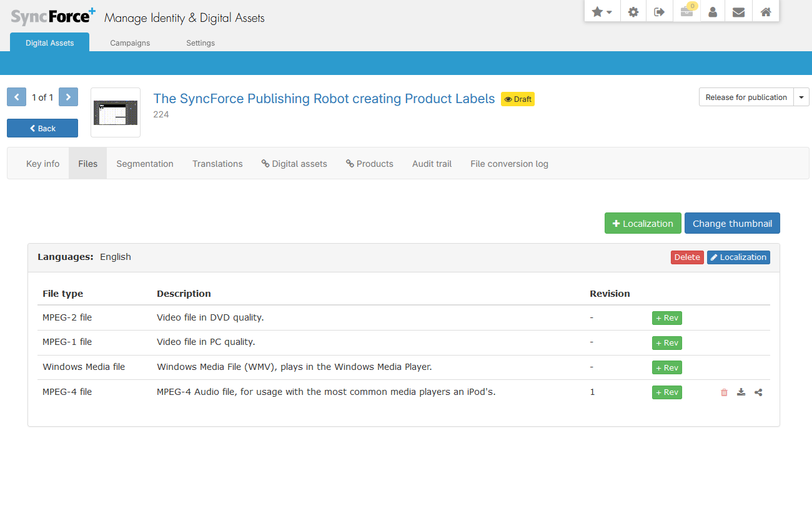Add revision for MPEG-2 file
The width and height of the screenshot is (812, 508).
(x=667, y=318)
